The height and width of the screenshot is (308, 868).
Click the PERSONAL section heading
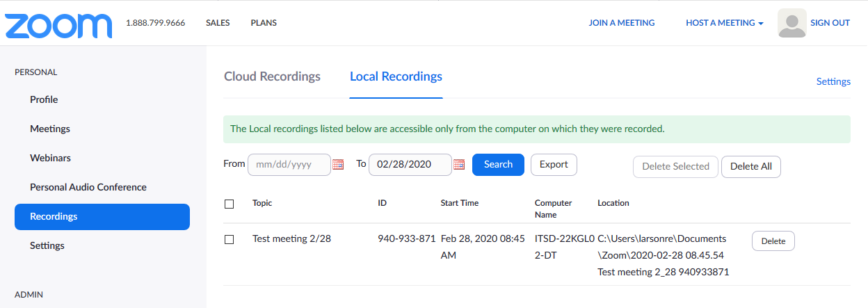point(36,72)
